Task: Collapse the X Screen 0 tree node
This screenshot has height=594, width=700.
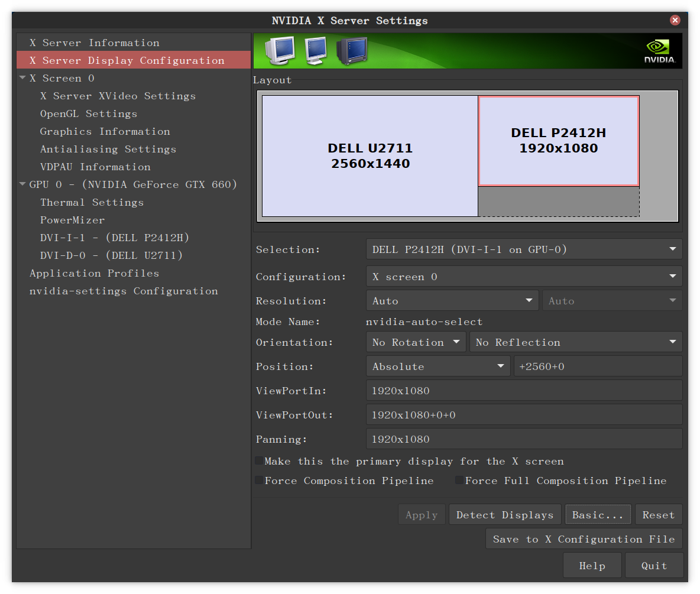Action: coord(22,77)
